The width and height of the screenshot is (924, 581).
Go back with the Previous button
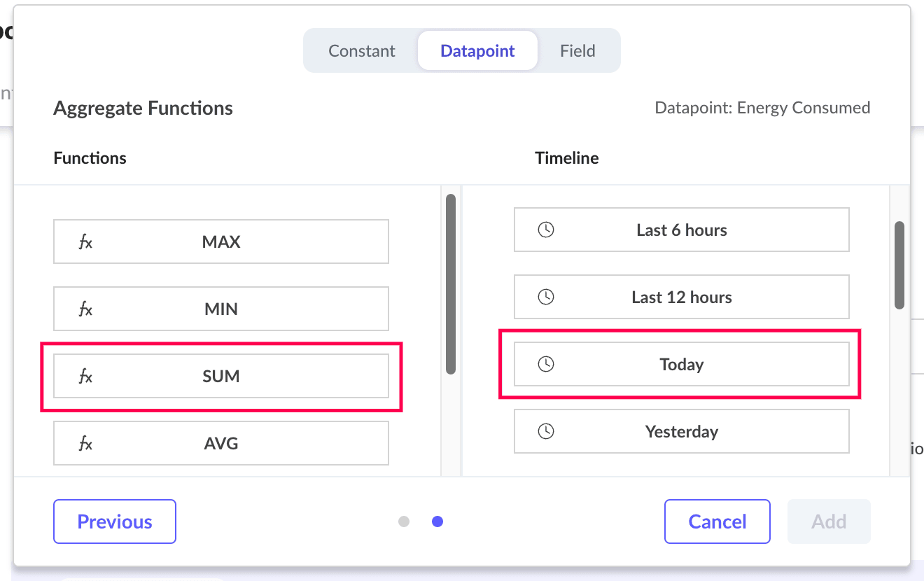(x=115, y=521)
